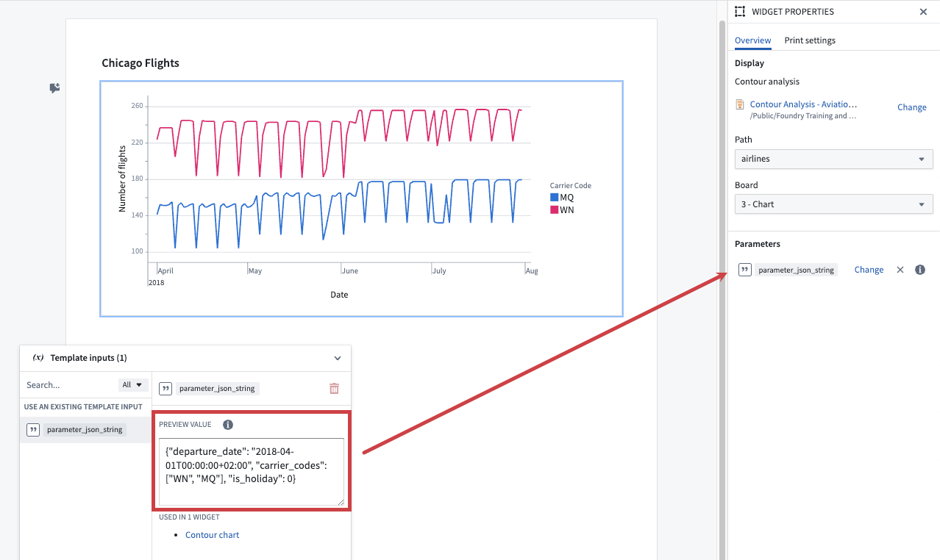The width and height of the screenshot is (940, 560).
Task: Delete parameter_json_string with the trash icon
Action: (x=335, y=389)
